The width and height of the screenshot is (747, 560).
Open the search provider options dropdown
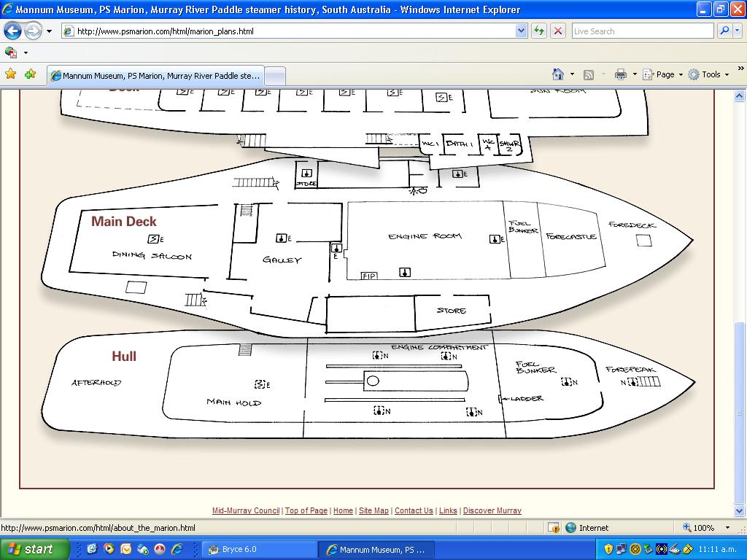(x=738, y=31)
